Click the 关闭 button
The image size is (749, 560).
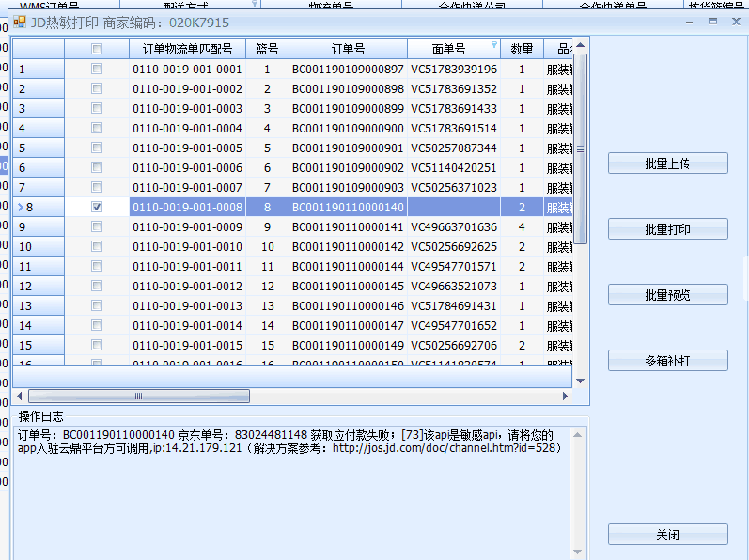[x=668, y=535]
